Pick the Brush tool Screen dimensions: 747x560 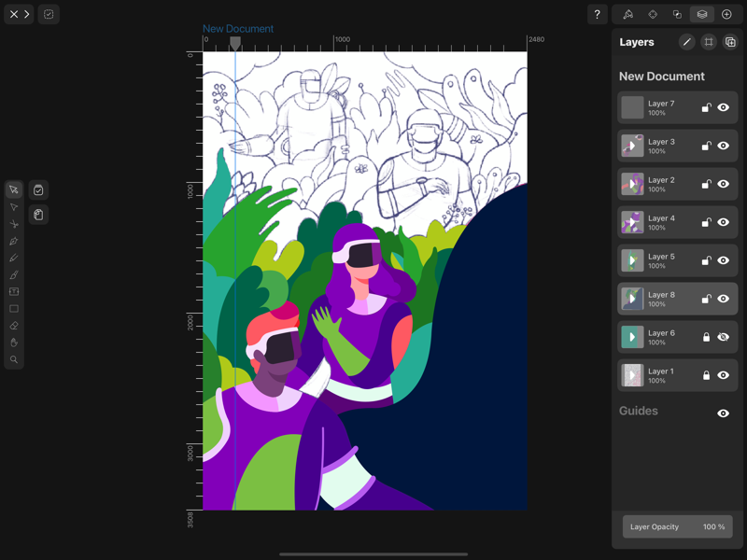(13, 273)
